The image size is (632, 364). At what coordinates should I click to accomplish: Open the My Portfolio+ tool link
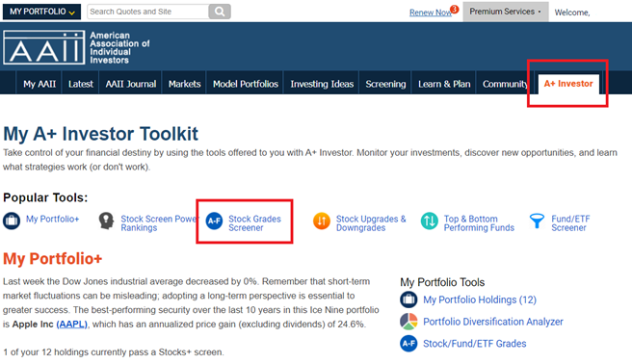click(x=52, y=219)
